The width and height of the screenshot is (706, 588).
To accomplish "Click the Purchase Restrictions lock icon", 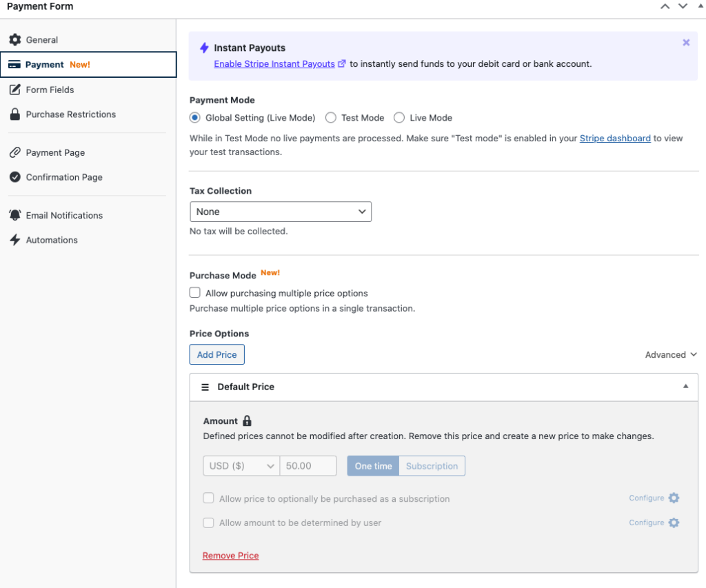I will point(14,114).
